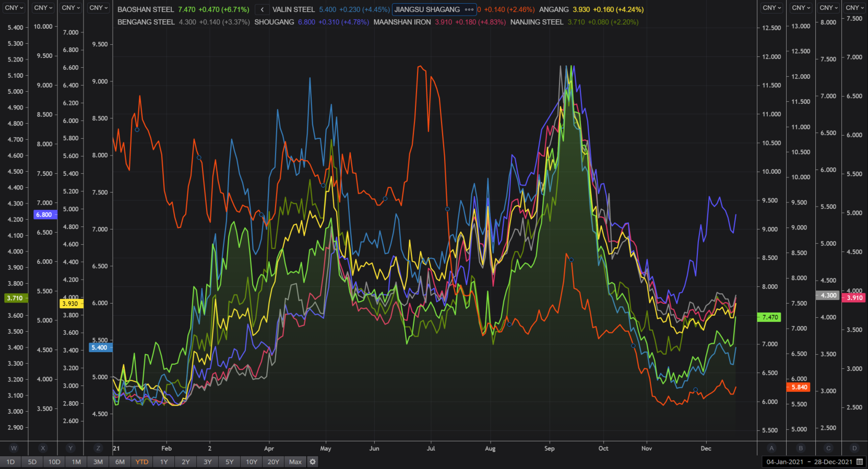Select the highlighted YTD period

(142, 462)
